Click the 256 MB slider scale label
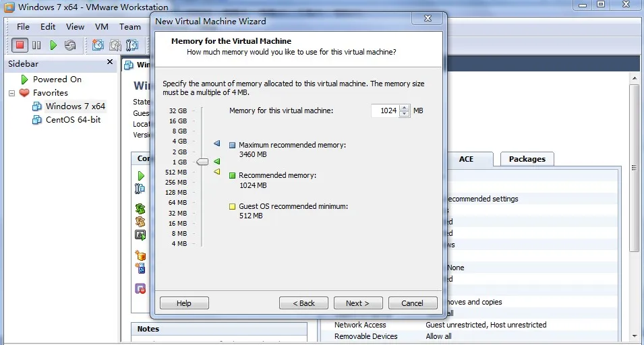The width and height of the screenshot is (644, 345). (x=176, y=182)
